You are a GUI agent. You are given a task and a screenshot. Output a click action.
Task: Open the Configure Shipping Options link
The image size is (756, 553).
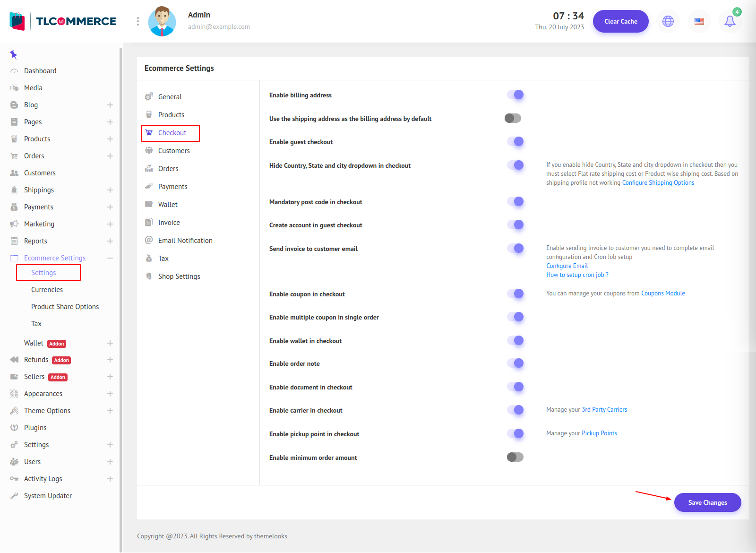pos(658,183)
